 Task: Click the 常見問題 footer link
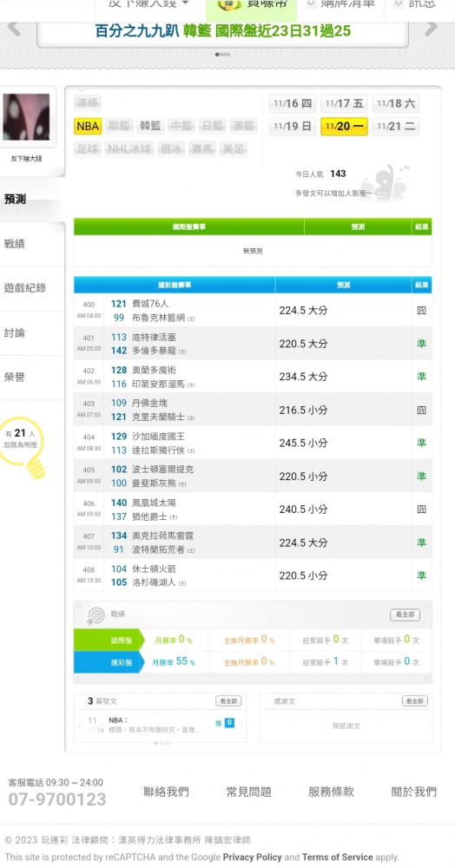point(248,792)
